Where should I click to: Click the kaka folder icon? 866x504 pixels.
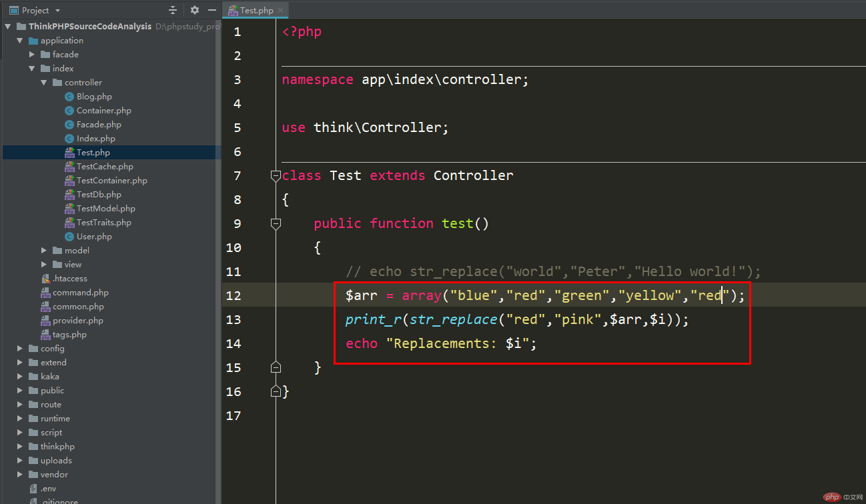click(33, 377)
